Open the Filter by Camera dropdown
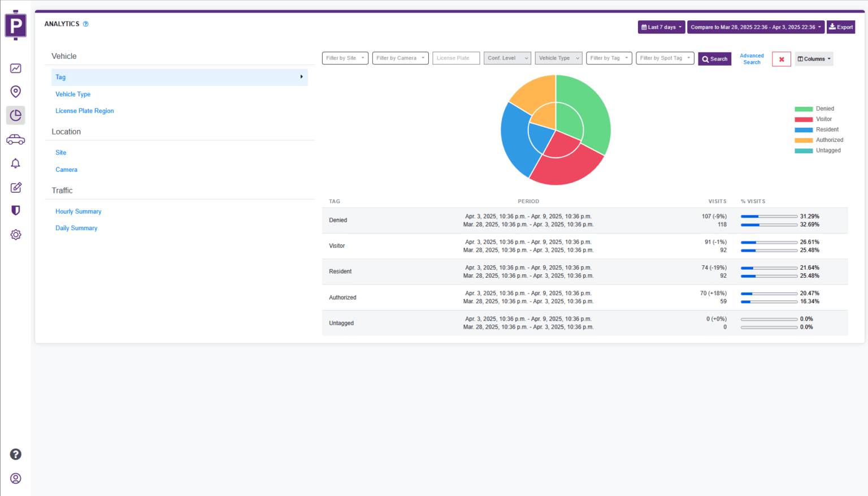 [x=401, y=58]
